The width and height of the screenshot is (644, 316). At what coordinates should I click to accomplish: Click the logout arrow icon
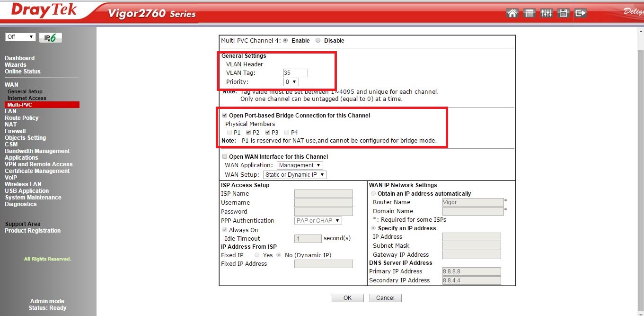point(580,13)
